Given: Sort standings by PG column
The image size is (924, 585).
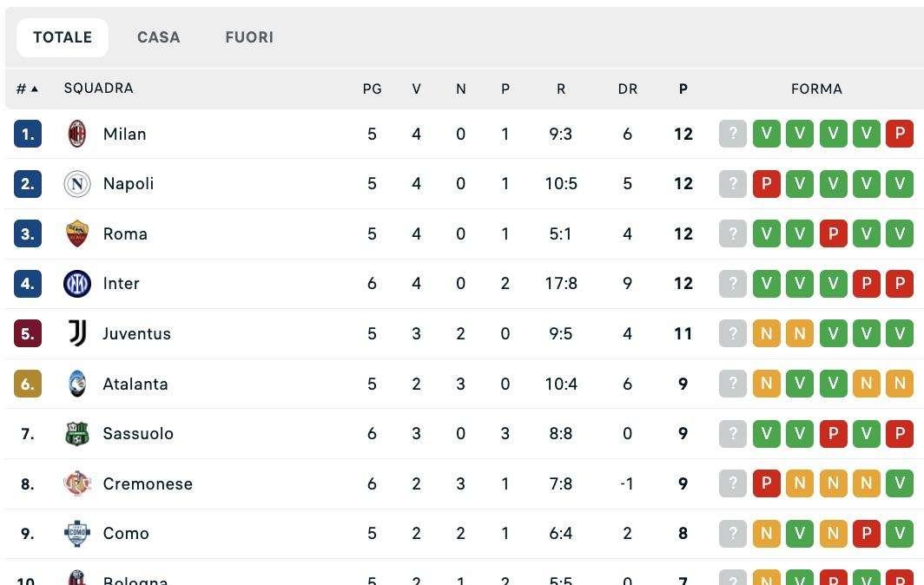Looking at the screenshot, I should pos(372,89).
